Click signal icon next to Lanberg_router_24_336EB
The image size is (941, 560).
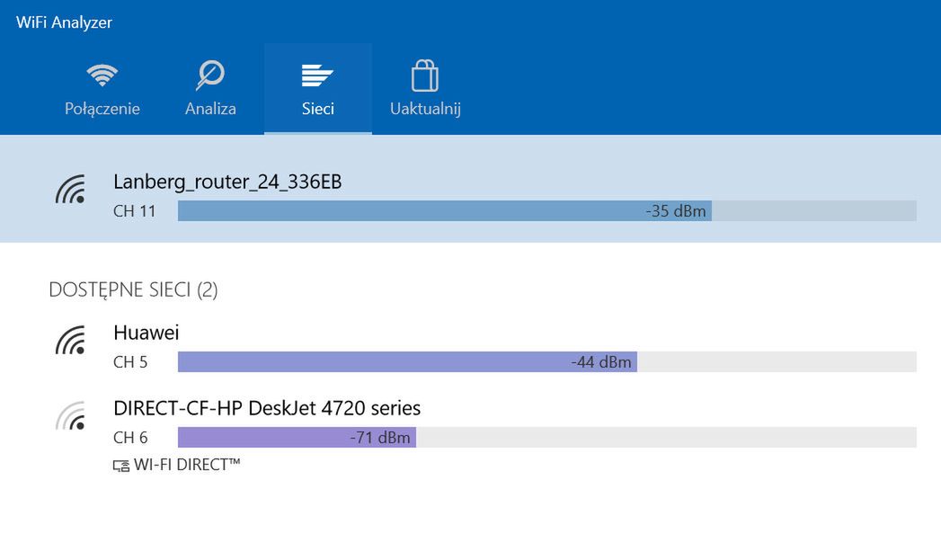[71, 189]
